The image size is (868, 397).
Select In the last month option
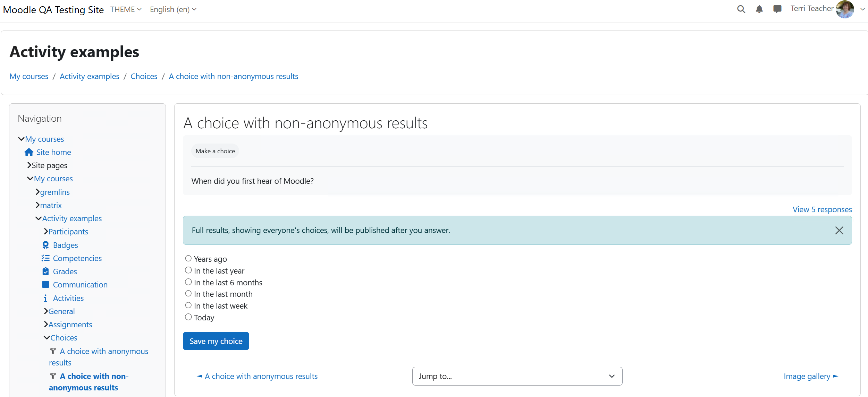click(188, 293)
